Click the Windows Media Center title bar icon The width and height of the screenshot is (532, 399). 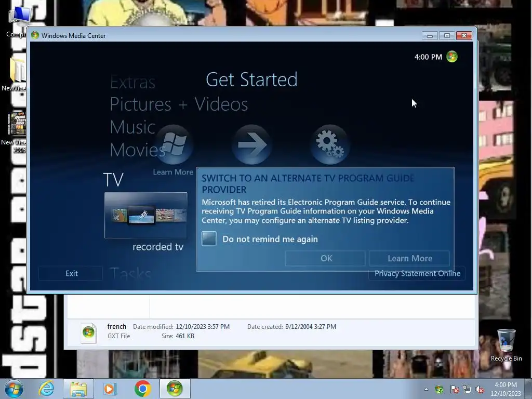click(35, 35)
